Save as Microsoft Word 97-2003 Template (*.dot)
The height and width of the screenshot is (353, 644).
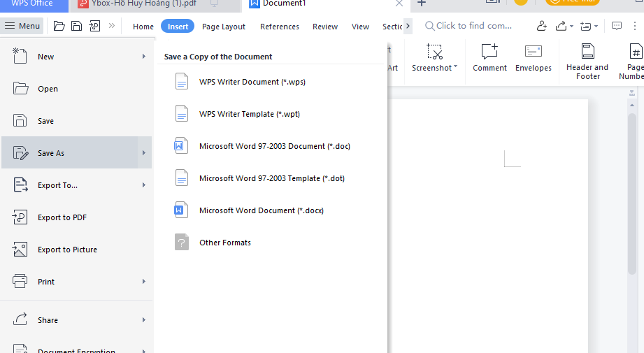pyautogui.click(x=271, y=178)
